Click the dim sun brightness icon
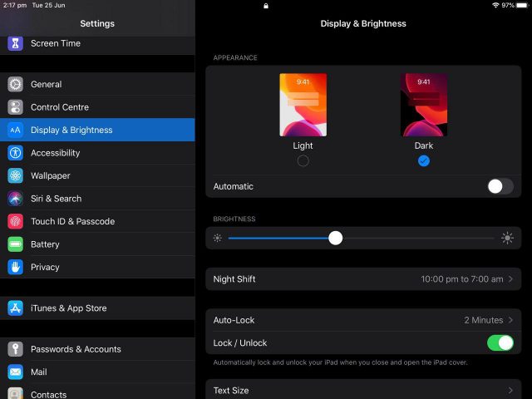The height and width of the screenshot is (399, 532). (x=218, y=239)
